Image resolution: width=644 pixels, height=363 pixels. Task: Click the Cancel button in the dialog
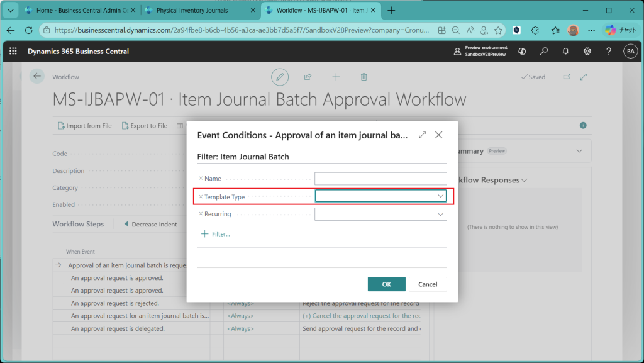(x=428, y=284)
